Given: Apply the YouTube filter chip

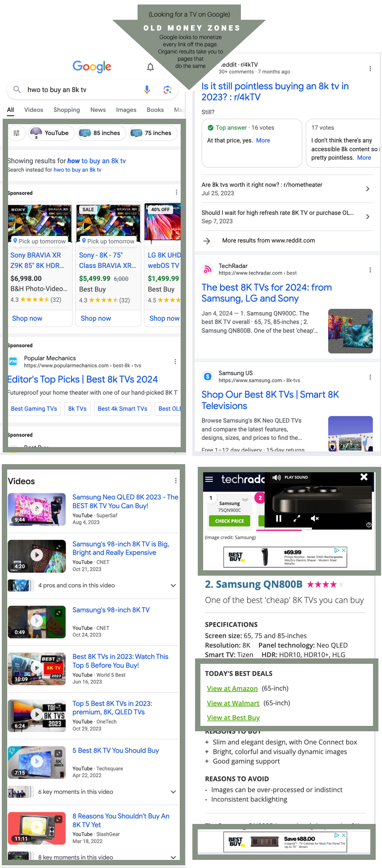Looking at the screenshot, I should (x=51, y=133).
